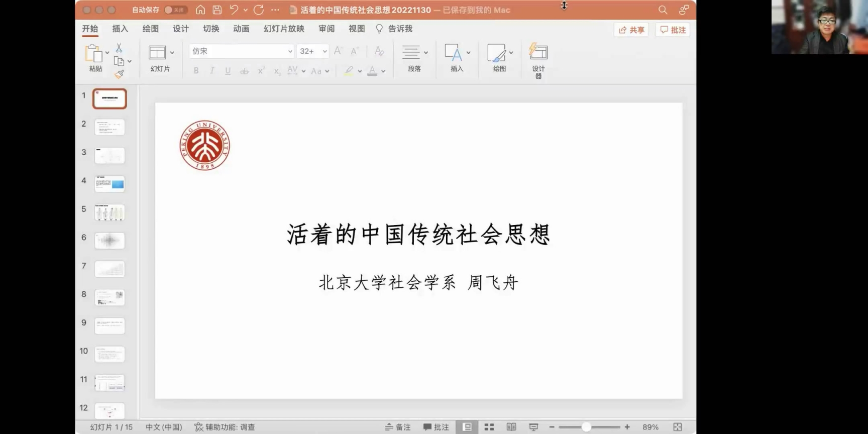Click the Undo arrow icon
The image size is (868, 434).
pos(234,10)
